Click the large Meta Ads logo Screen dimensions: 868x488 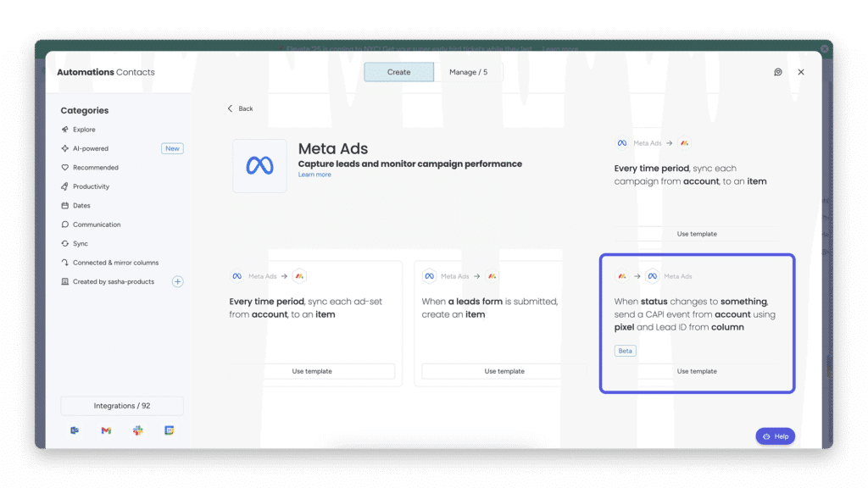(x=259, y=166)
